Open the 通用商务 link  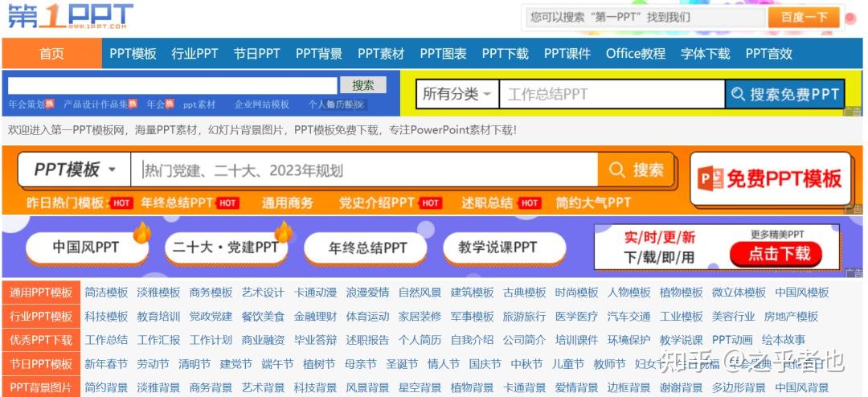(x=287, y=203)
